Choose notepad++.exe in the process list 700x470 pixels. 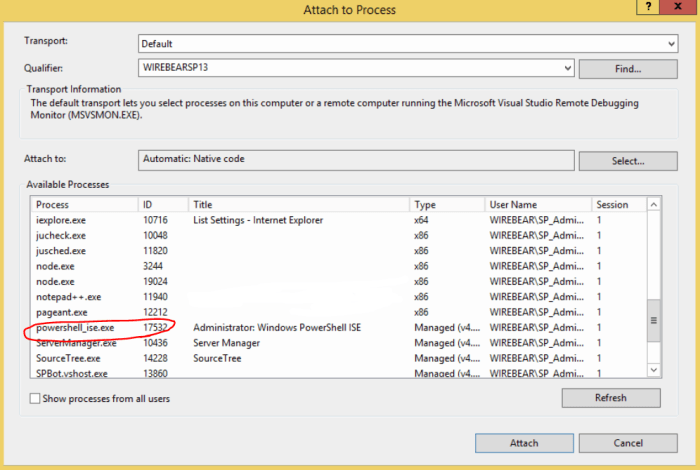click(x=68, y=297)
